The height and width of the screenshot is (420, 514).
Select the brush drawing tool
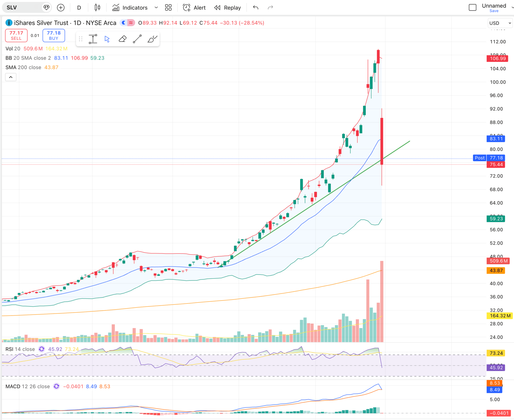152,39
